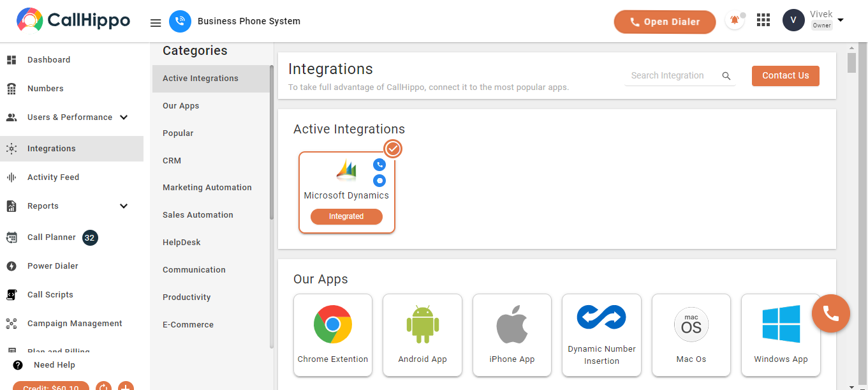Click the V user avatar

793,20
